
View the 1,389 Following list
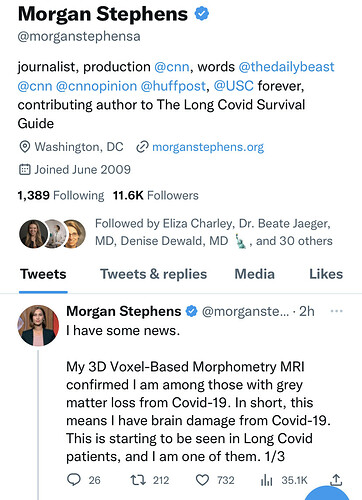point(61,195)
